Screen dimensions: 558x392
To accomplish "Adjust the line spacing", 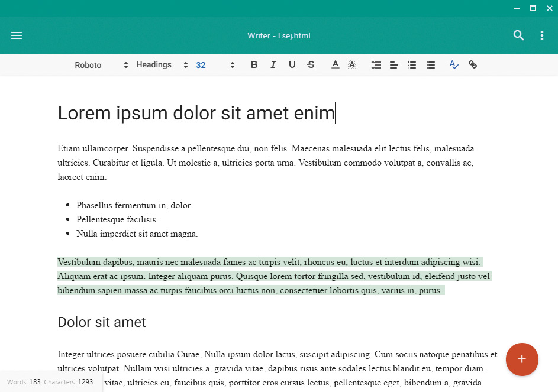I will click(x=376, y=64).
